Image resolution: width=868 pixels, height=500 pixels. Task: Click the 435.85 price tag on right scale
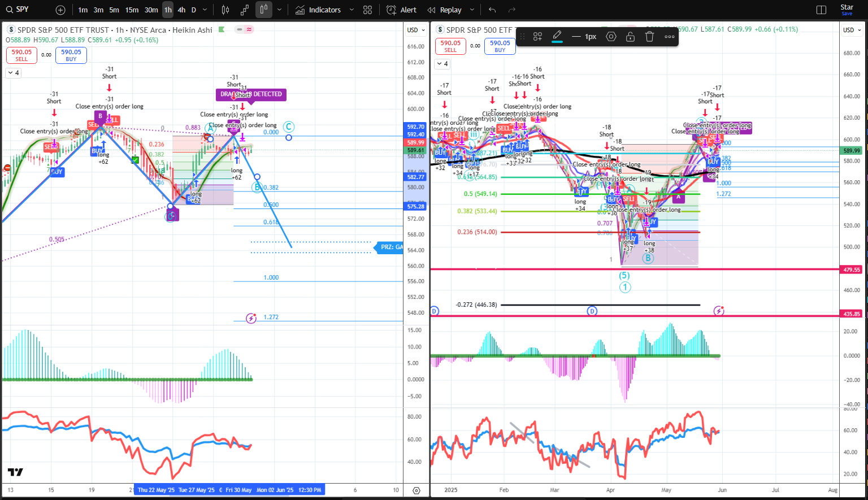(x=852, y=314)
